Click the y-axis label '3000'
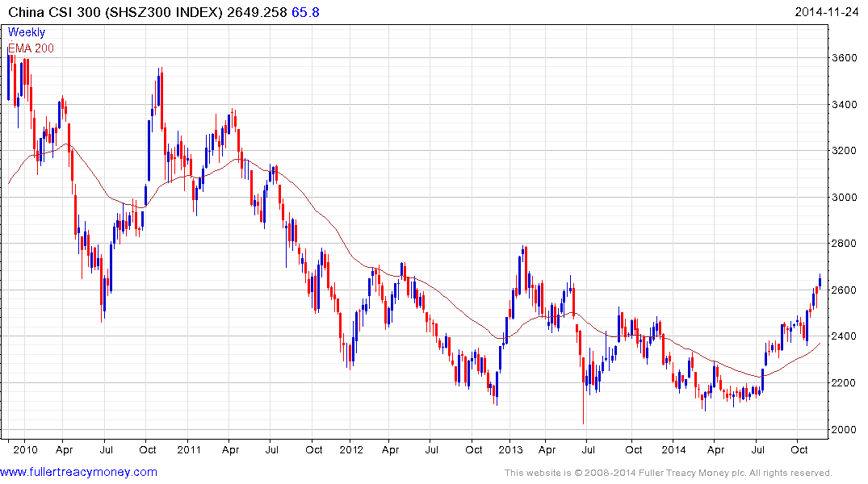This screenshot has width=868, height=484. 845,197
